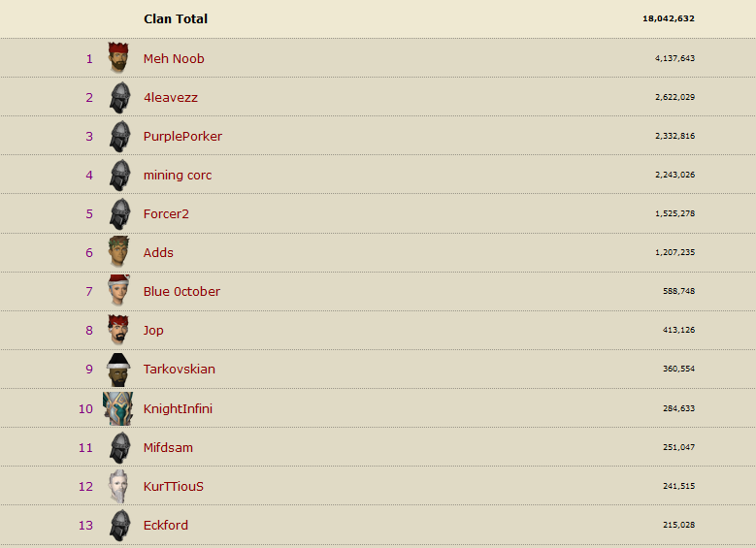Select the mining corc name link

(178, 175)
